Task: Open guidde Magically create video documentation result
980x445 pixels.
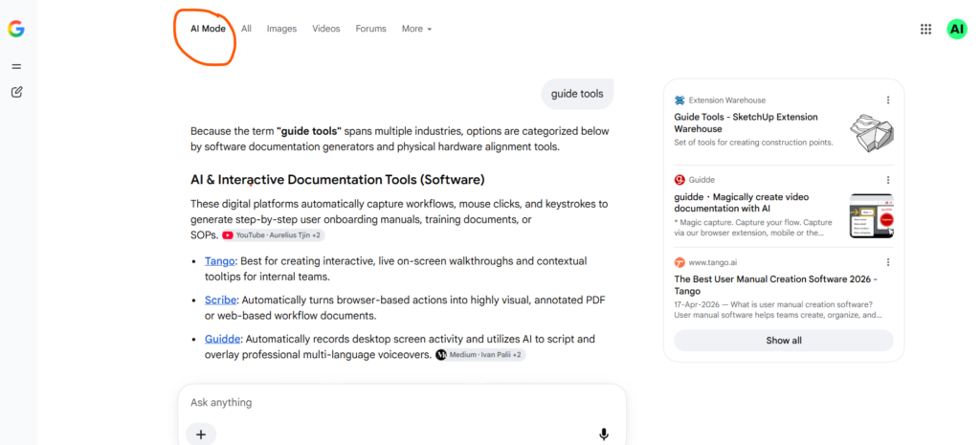Action: click(x=744, y=203)
